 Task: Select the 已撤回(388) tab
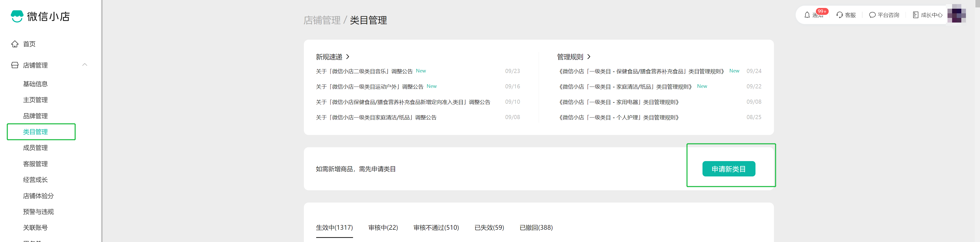coord(536,228)
